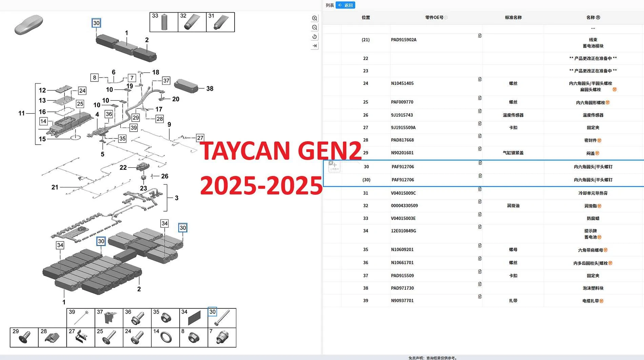This screenshot has width=644, height=360.
Task: Copy part number N10661701 icon
Action: pos(480,259)
